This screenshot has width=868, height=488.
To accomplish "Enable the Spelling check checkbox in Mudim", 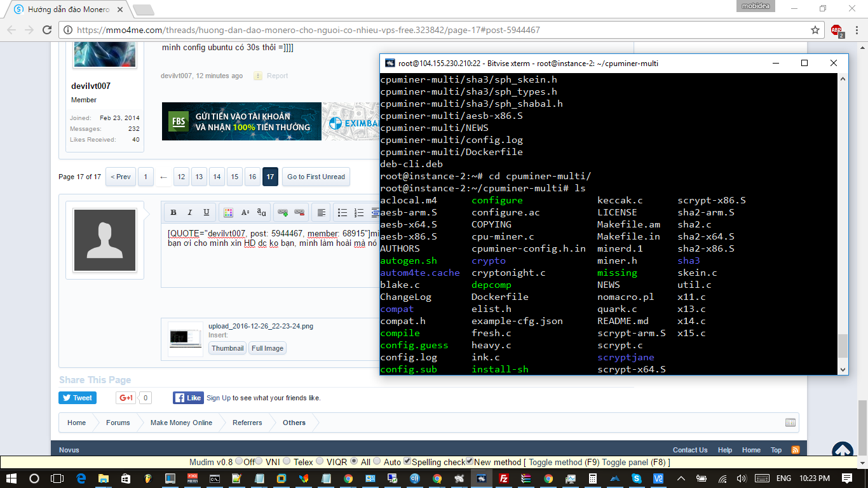I will pos(407,461).
